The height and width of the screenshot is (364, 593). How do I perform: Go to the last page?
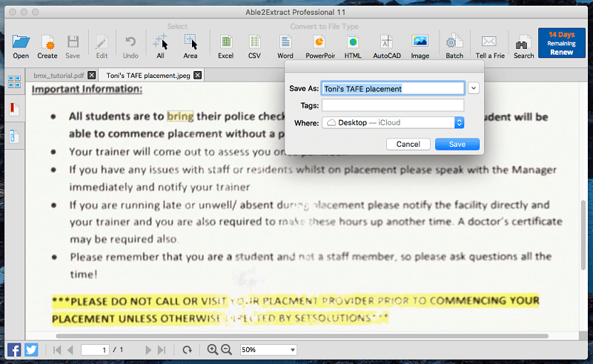tap(162, 350)
